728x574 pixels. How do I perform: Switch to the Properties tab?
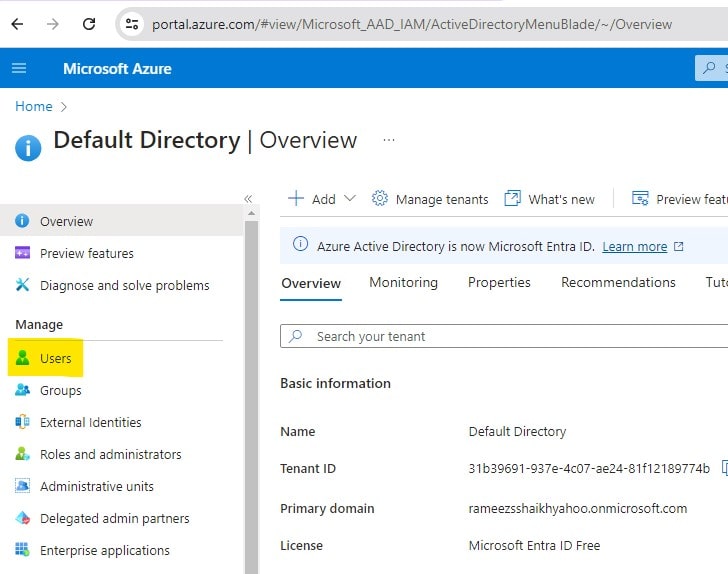point(499,282)
